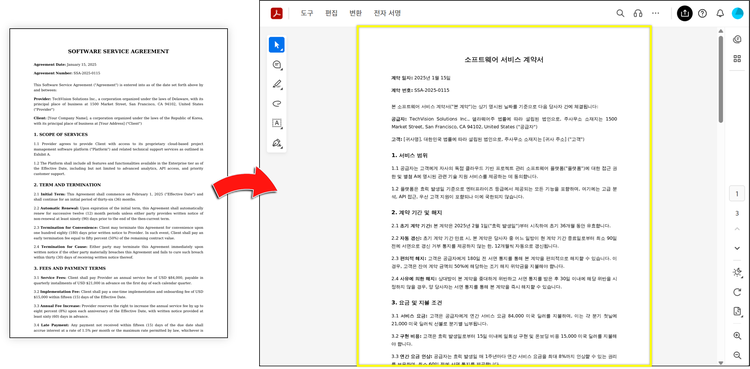Image resolution: width=750 pixels, height=369 pixels.
Task: Click the headphones read aloud icon
Action: (x=638, y=13)
